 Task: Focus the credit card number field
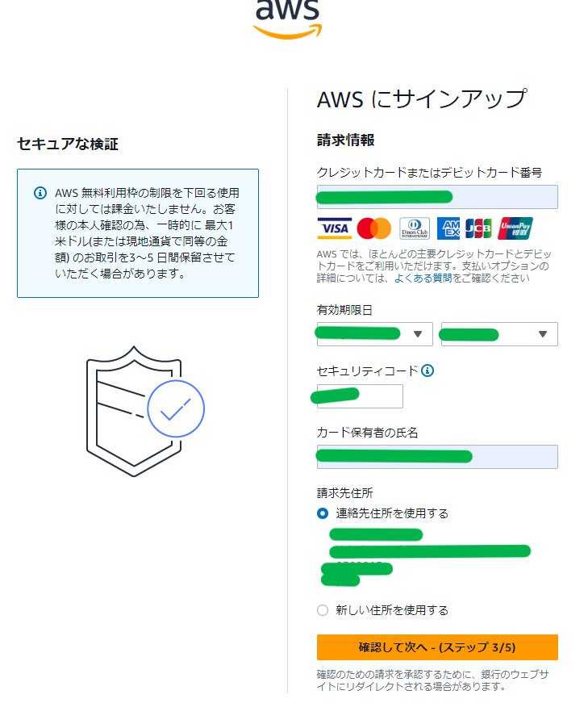[x=437, y=197]
